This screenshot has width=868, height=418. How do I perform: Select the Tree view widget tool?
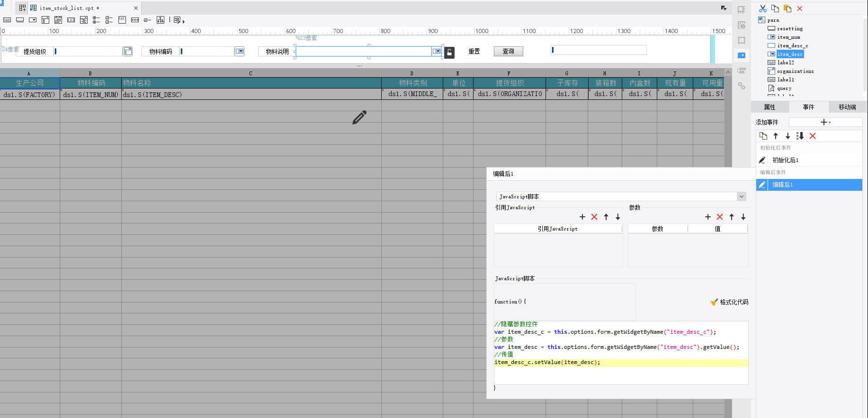click(x=161, y=20)
